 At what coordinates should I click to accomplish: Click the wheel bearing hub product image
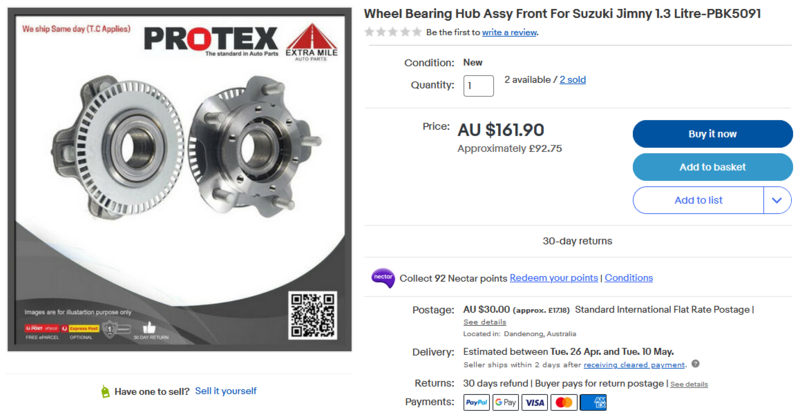180,179
